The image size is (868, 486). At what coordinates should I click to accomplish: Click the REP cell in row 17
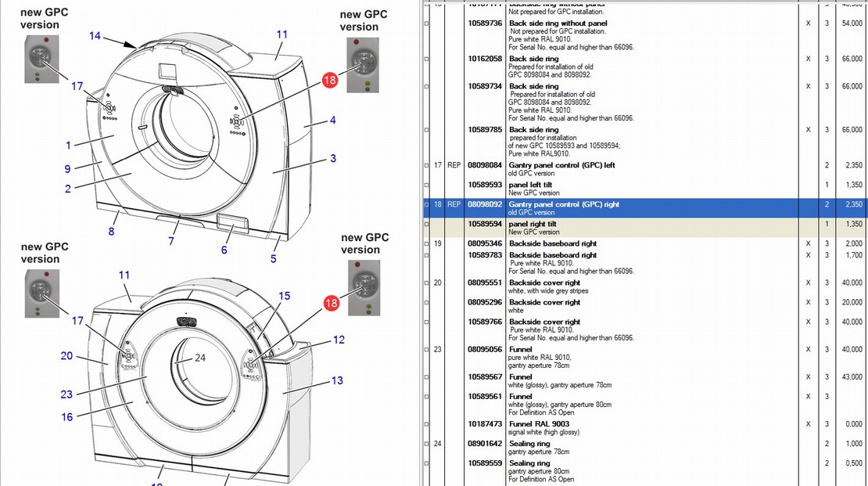coord(454,165)
